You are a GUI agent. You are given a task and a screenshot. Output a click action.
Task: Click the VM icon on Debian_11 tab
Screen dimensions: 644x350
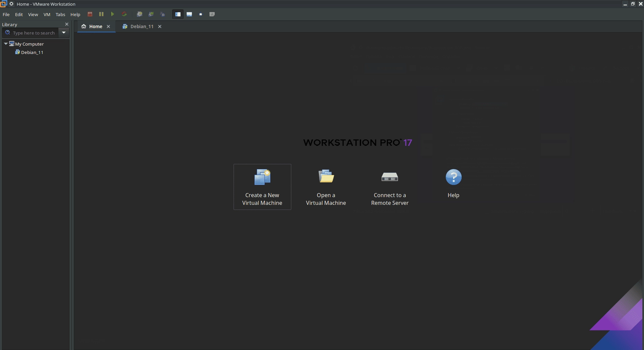pyautogui.click(x=125, y=26)
